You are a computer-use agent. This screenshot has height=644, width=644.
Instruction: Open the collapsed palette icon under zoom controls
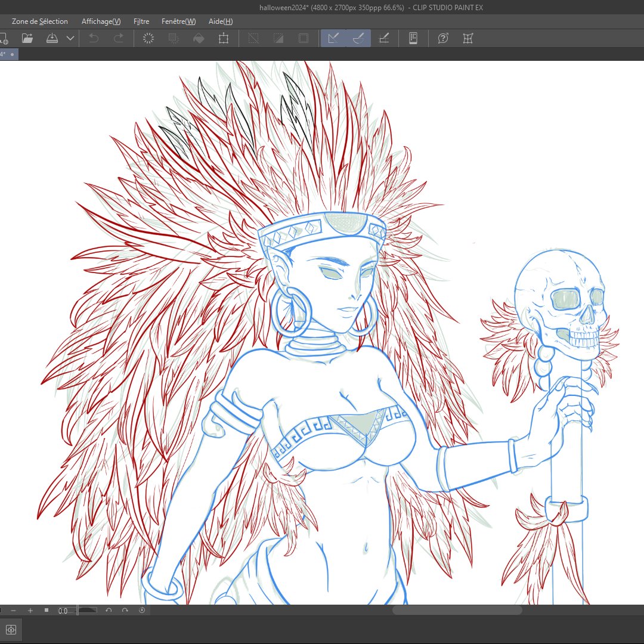pyautogui.click(x=11, y=630)
